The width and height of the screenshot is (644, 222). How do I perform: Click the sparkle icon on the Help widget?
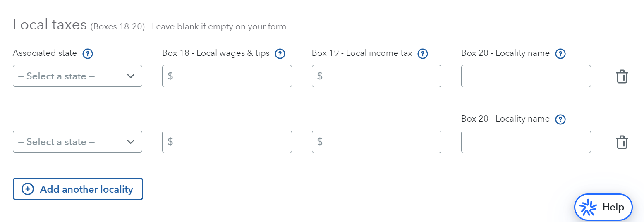pyautogui.click(x=588, y=208)
